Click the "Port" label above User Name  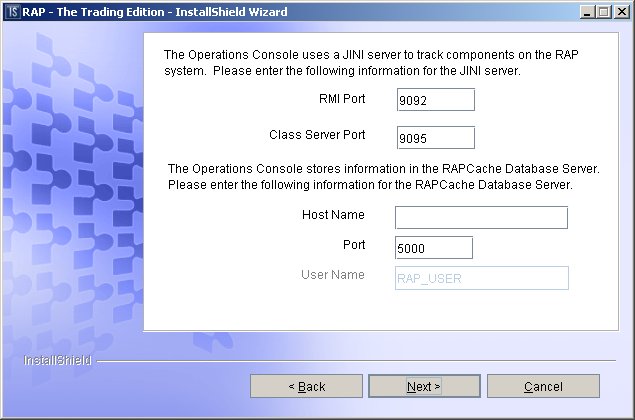354,245
